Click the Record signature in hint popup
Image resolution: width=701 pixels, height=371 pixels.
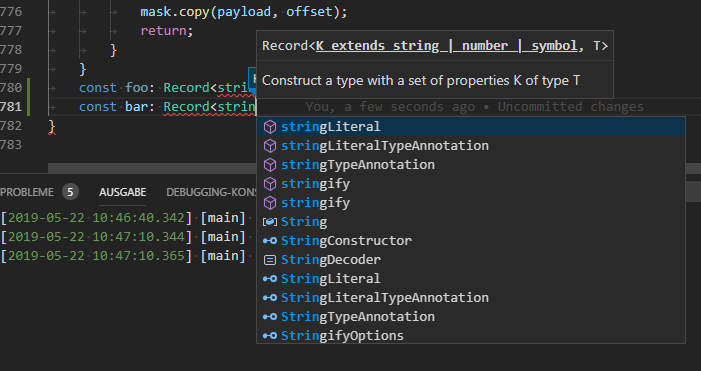coord(435,46)
